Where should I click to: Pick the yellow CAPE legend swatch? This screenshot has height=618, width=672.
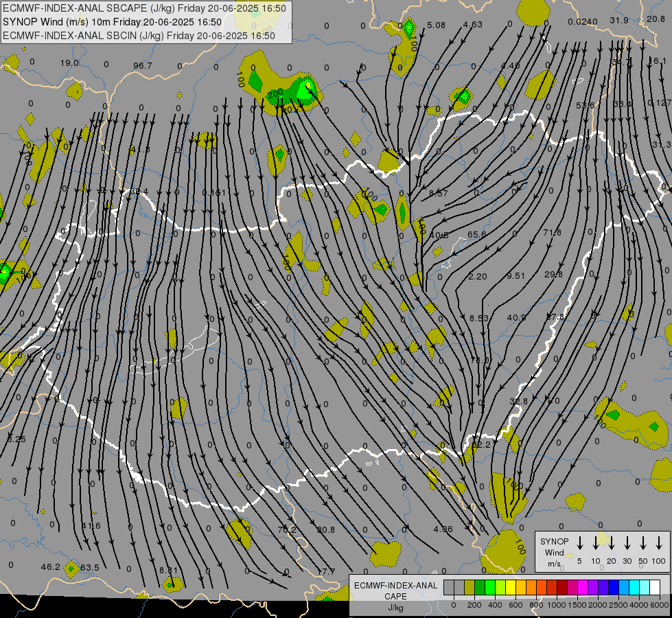pyautogui.click(x=511, y=587)
